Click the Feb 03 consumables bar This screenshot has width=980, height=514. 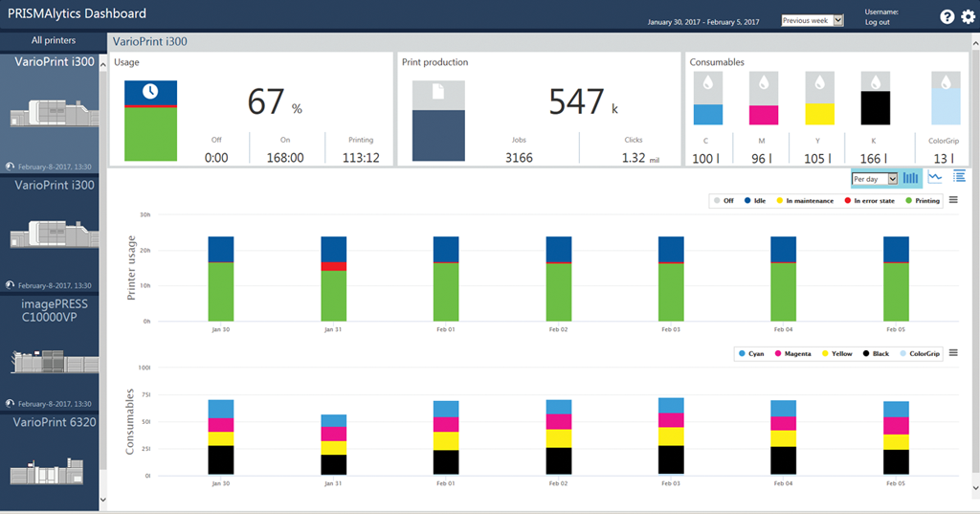point(671,436)
